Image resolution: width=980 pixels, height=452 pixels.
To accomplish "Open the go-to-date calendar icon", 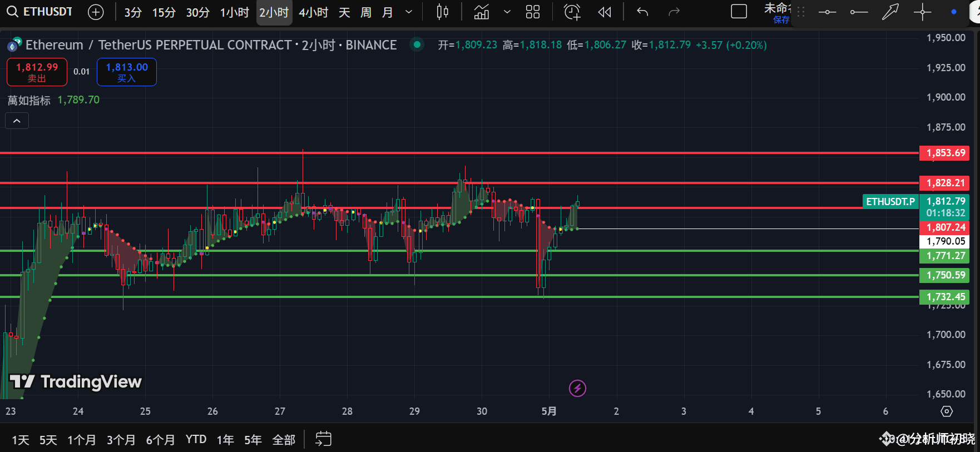I will pyautogui.click(x=323, y=439).
